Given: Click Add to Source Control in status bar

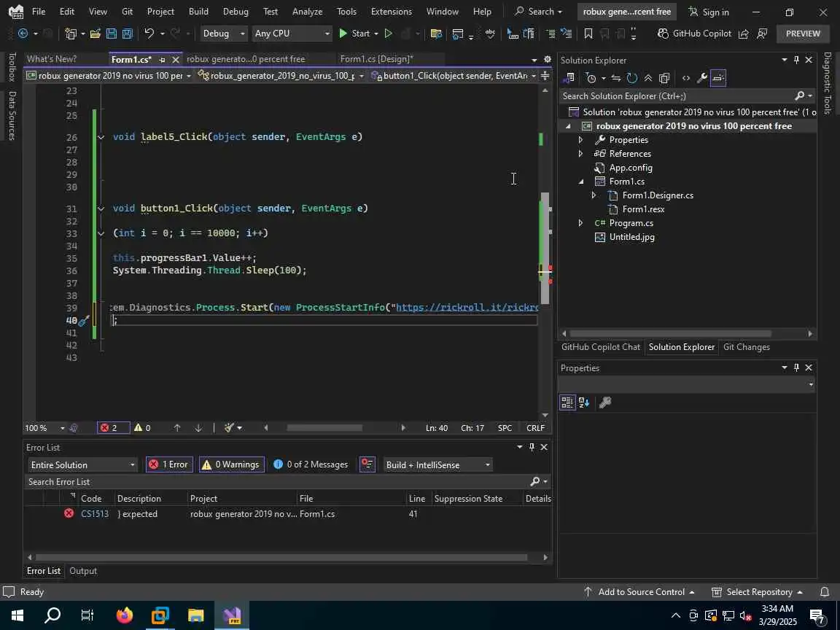Looking at the screenshot, I should pos(639,591).
